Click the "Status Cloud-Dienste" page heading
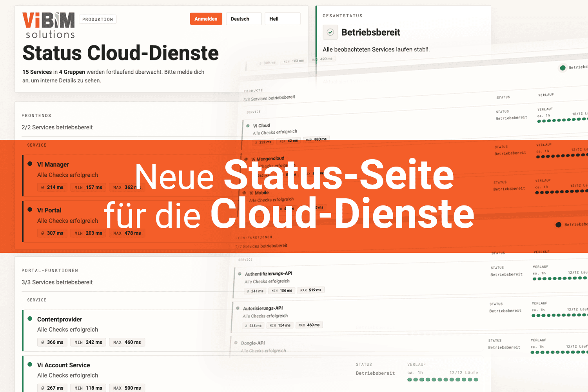The image size is (588, 392). pos(120,53)
